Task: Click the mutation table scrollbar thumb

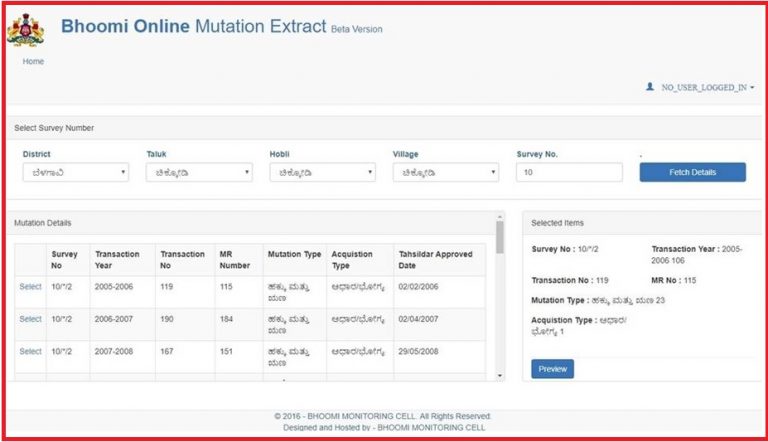Action: pos(500,238)
